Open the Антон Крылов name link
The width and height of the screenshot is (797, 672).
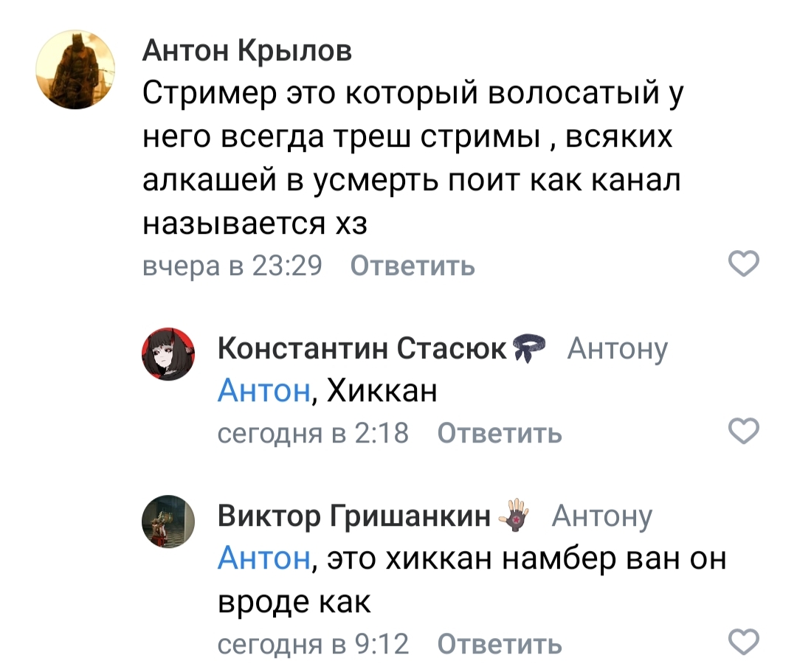(246, 51)
